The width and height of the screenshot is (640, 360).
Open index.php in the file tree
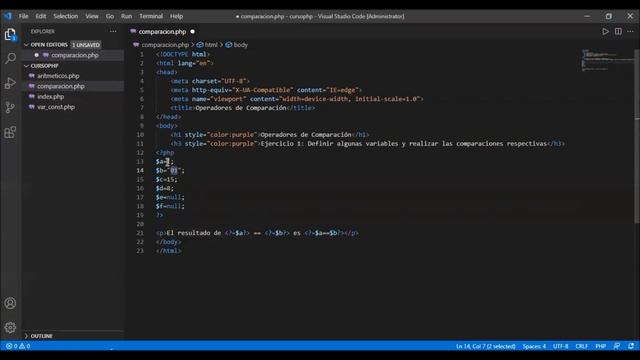[51, 97]
